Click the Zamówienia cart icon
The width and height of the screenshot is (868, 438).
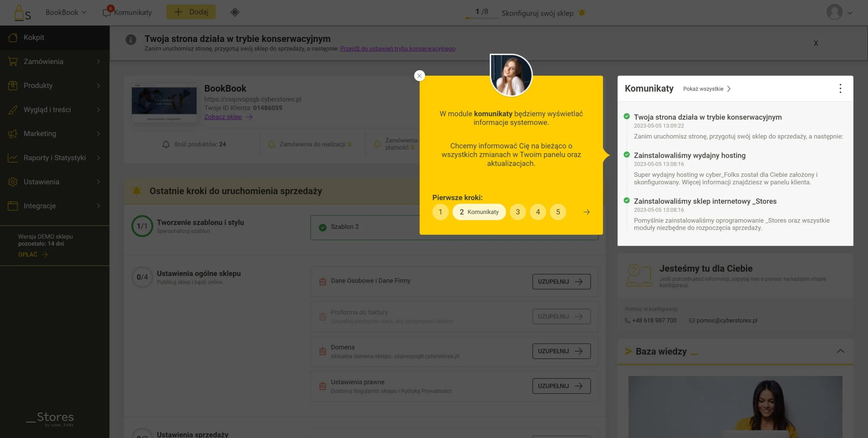(x=13, y=61)
